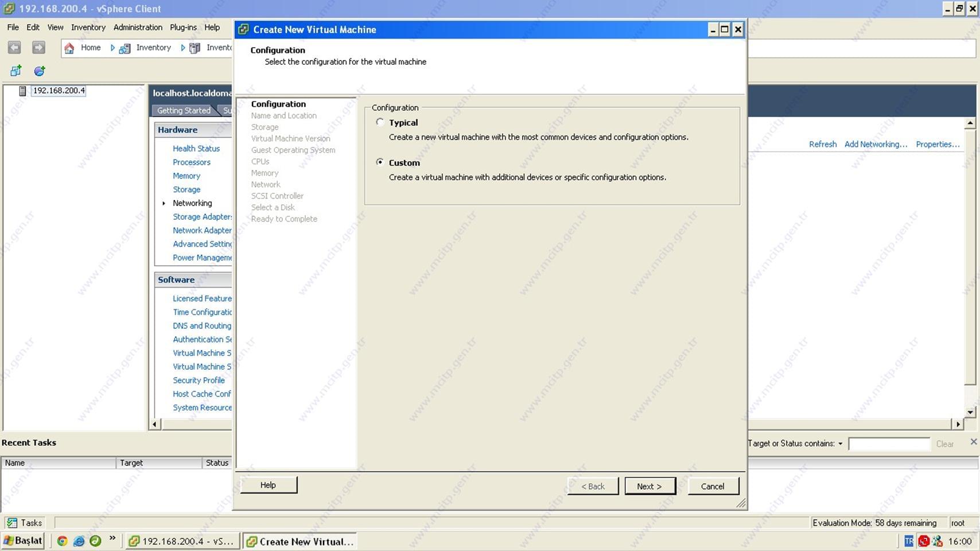Open Memory link under Hardware
Screen dimensions: 980x551
pyautogui.click(x=186, y=176)
